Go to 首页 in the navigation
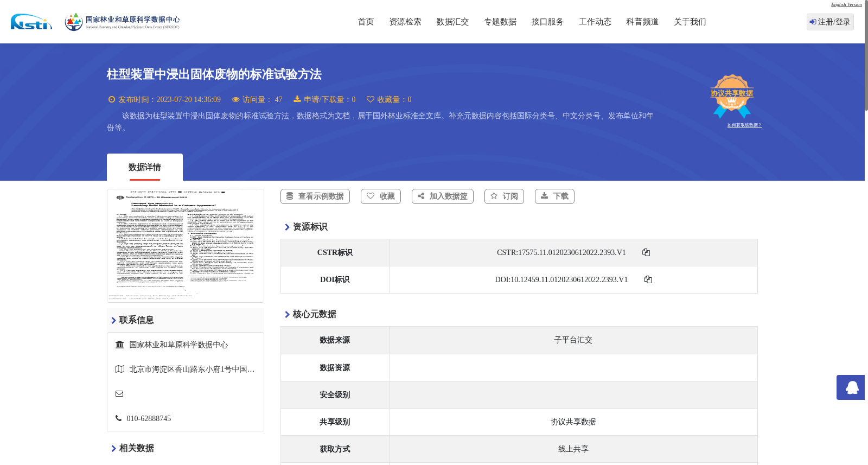This screenshot has height=465, width=868. [366, 22]
